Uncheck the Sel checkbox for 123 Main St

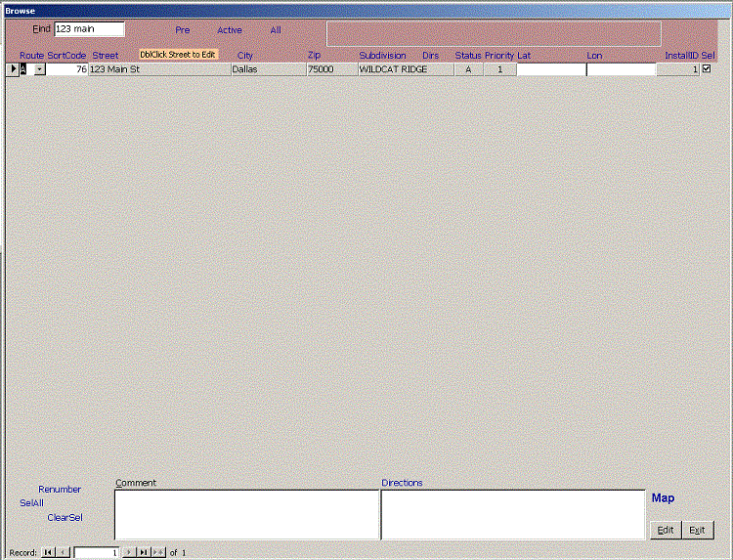[707, 69]
